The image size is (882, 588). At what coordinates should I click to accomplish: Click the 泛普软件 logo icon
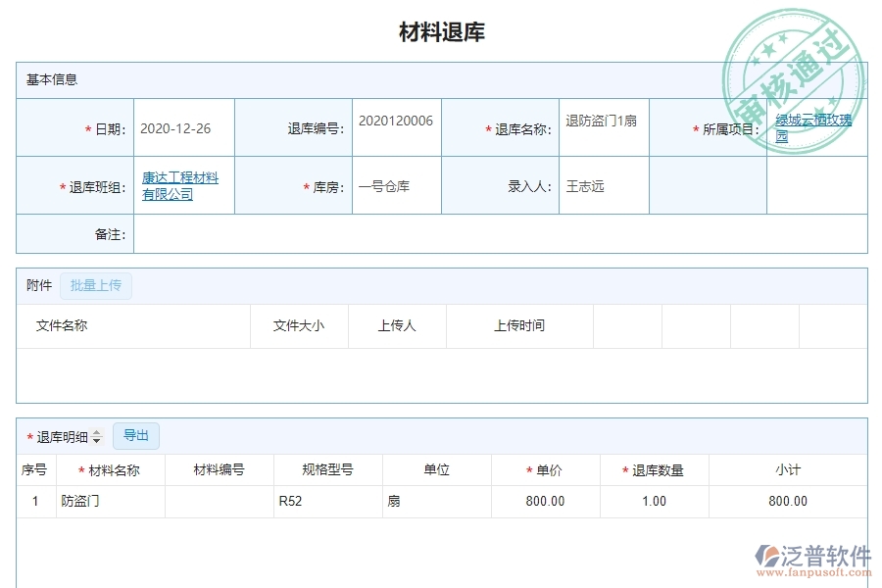769,557
